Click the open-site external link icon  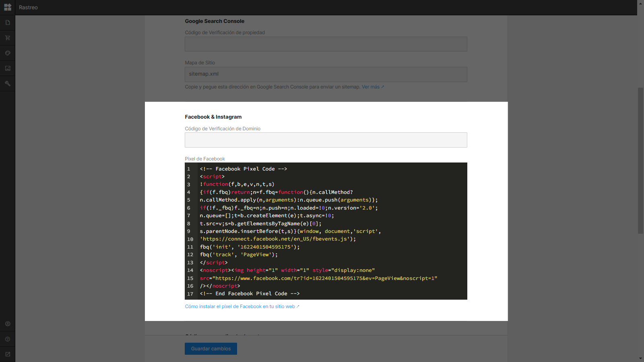8,354
